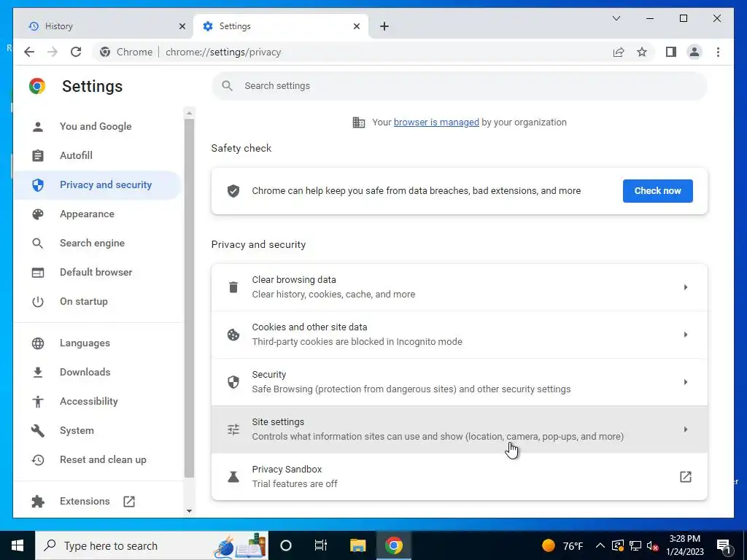Share this page icon in address bar
747x560 pixels.
tap(619, 52)
